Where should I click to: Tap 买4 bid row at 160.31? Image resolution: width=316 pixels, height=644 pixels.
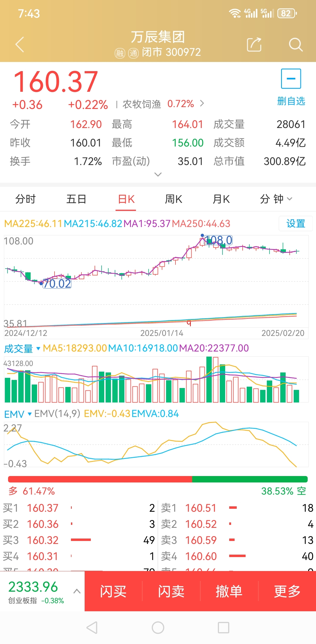(79, 556)
